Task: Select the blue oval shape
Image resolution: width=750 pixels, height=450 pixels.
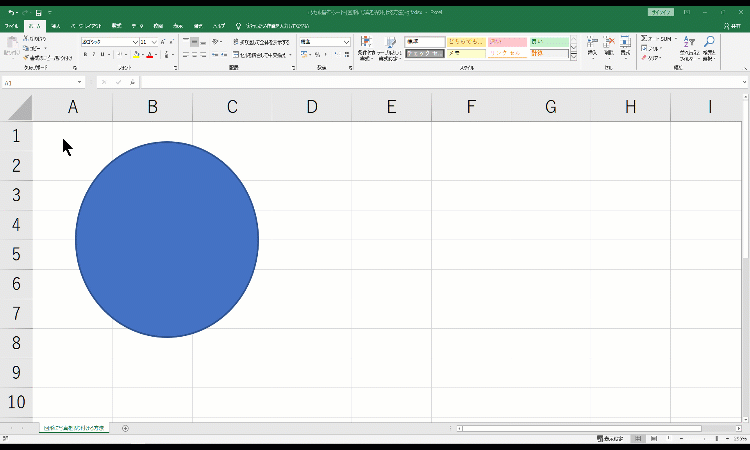Action: point(167,239)
